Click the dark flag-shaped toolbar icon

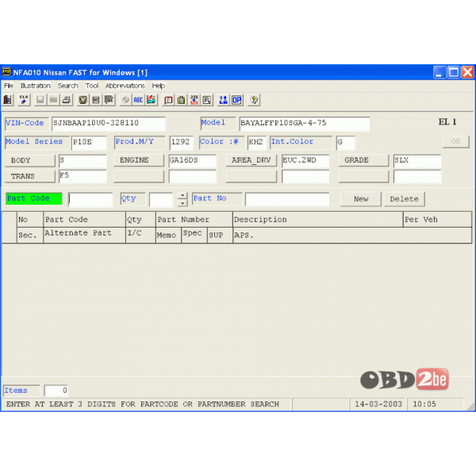[109, 100]
